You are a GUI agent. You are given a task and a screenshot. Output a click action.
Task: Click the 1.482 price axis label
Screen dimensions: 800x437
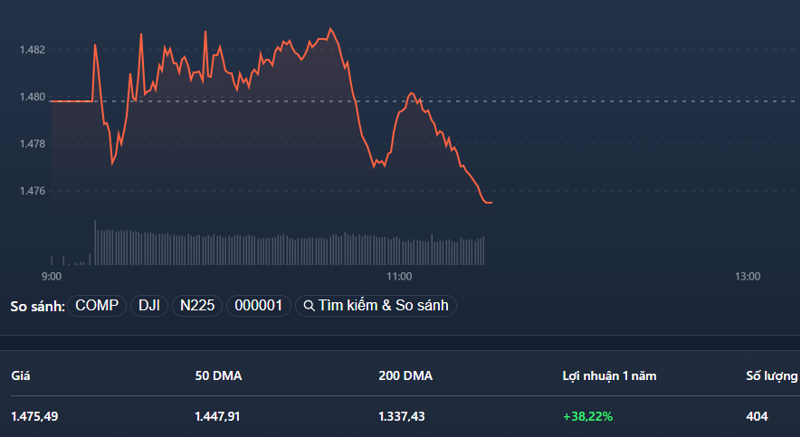pyautogui.click(x=33, y=49)
